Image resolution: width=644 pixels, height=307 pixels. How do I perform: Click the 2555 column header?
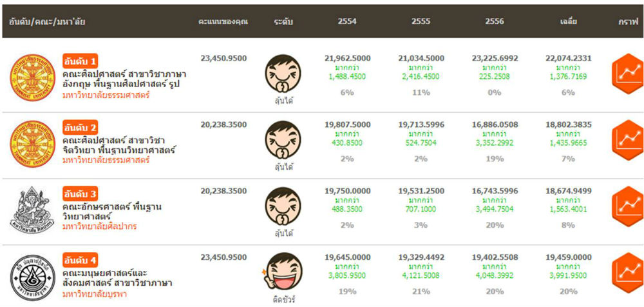pyautogui.click(x=421, y=21)
